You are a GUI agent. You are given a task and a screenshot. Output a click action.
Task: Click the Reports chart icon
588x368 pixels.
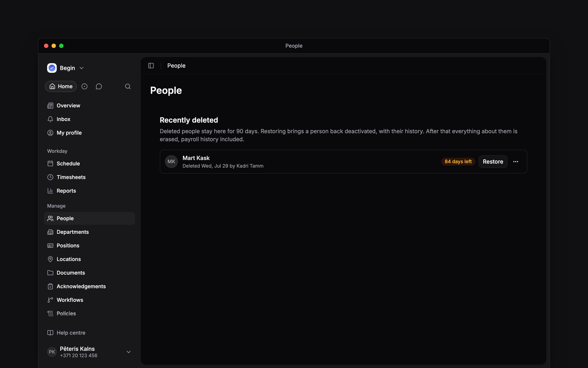tap(50, 191)
